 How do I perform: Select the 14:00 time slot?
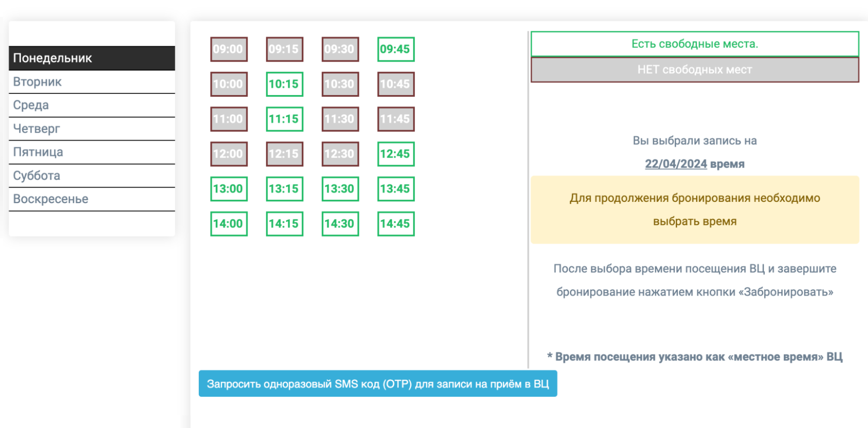pyautogui.click(x=229, y=224)
